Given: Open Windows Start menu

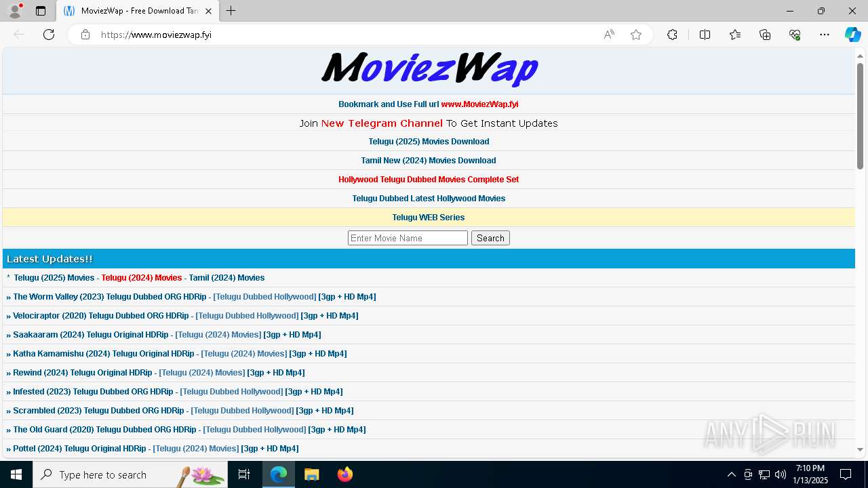Looking at the screenshot, I should pos(16,474).
